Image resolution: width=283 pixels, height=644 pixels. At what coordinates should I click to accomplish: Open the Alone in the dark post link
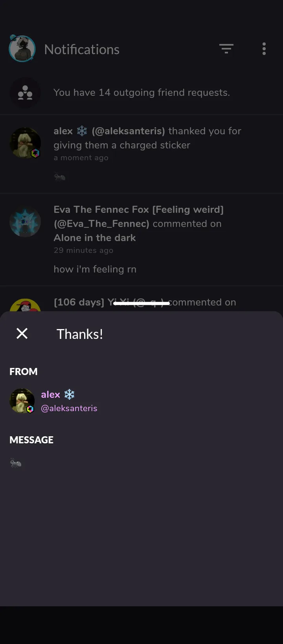pyautogui.click(x=95, y=238)
